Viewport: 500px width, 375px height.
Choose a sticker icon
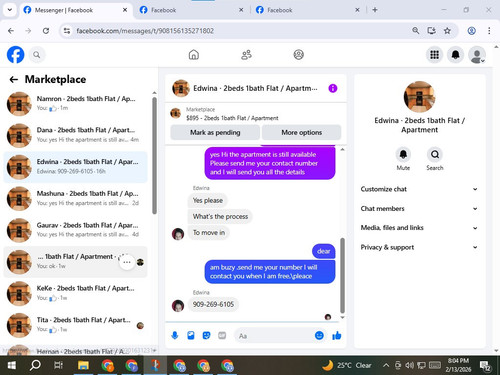(206, 335)
